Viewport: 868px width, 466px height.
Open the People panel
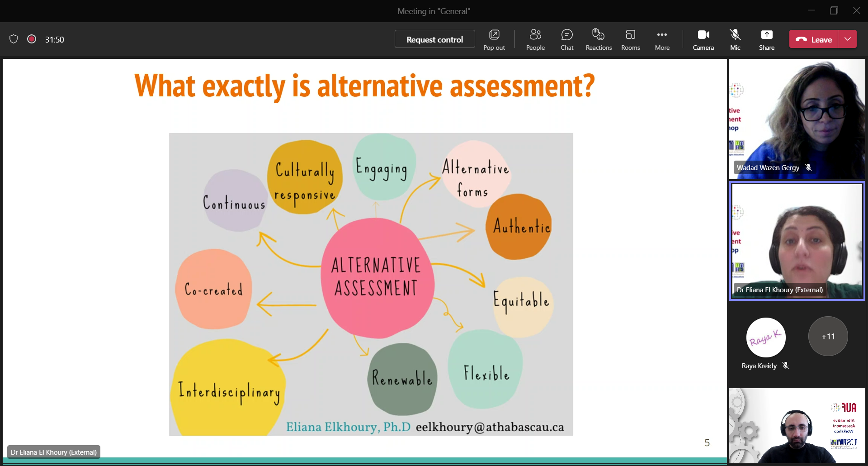click(535, 39)
